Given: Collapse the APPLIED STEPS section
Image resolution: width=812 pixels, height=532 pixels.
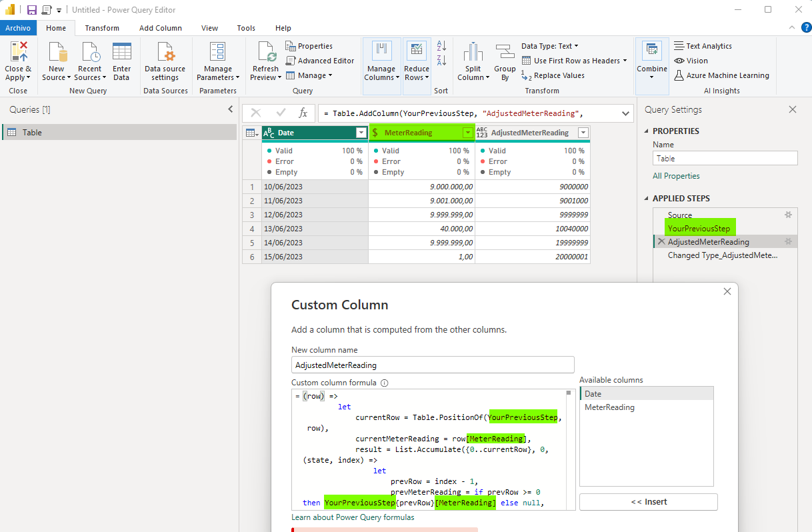Looking at the screenshot, I should tap(646, 199).
